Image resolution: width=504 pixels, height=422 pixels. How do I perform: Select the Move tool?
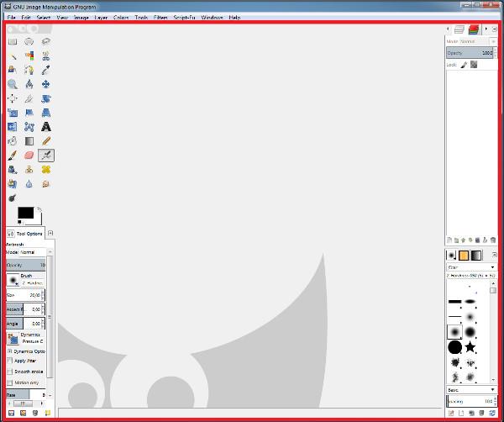(46, 84)
